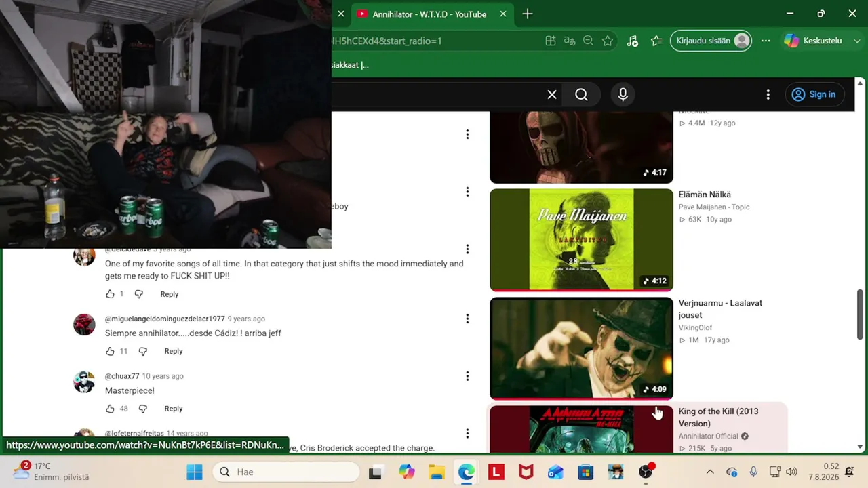Open @chuax77's profile avatar
868x488 pixels.
pyautogui.click(x=84, y=382)
